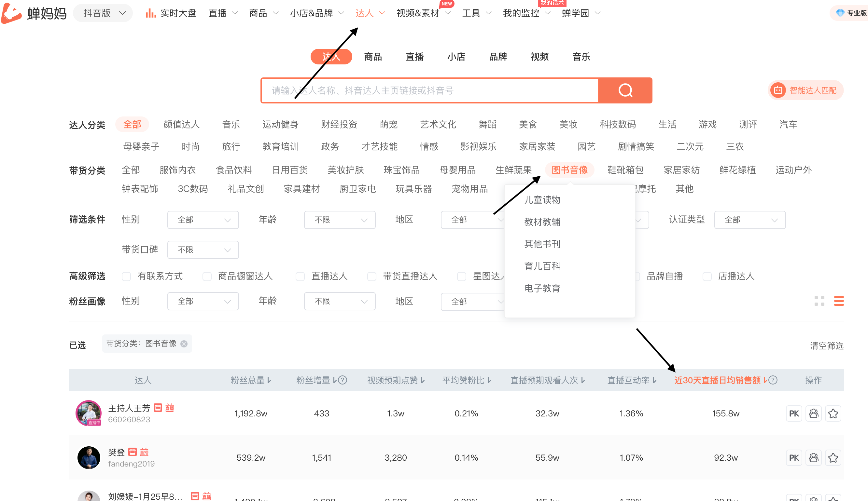
Task: Open the real-time dashboard chart icon
Action: [150, 13]
